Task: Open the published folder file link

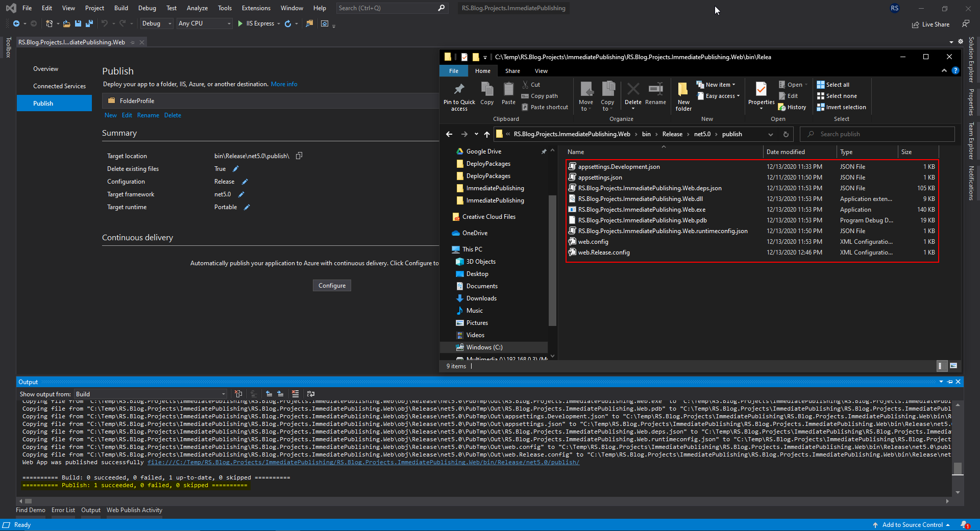Action: coord(363,462)
